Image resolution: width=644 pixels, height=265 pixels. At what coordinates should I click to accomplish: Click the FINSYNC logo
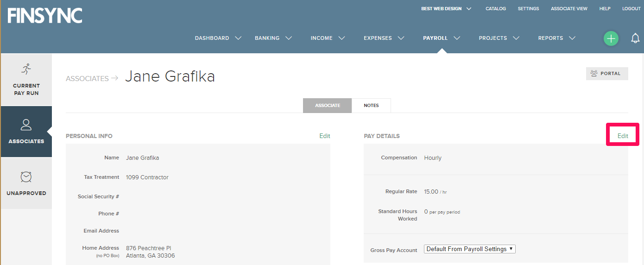pos(45,16)
